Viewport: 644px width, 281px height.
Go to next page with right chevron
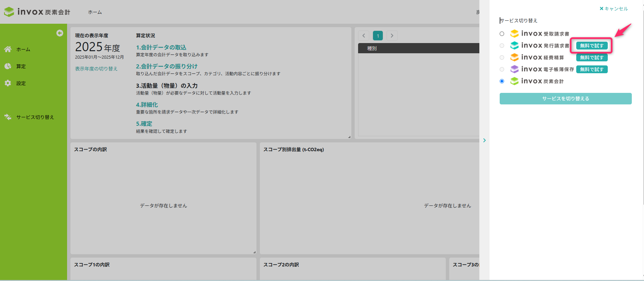point(392,36)
